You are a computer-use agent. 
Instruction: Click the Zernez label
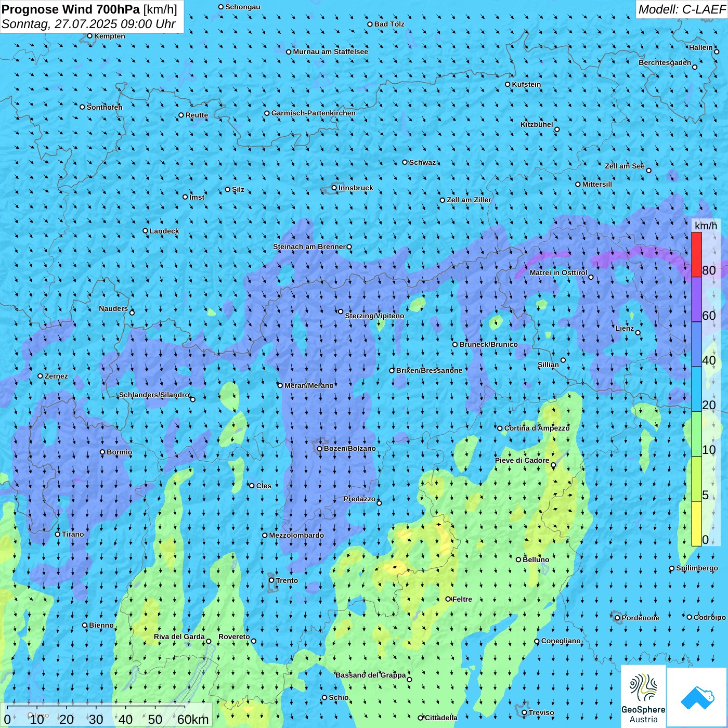point(56,376)
